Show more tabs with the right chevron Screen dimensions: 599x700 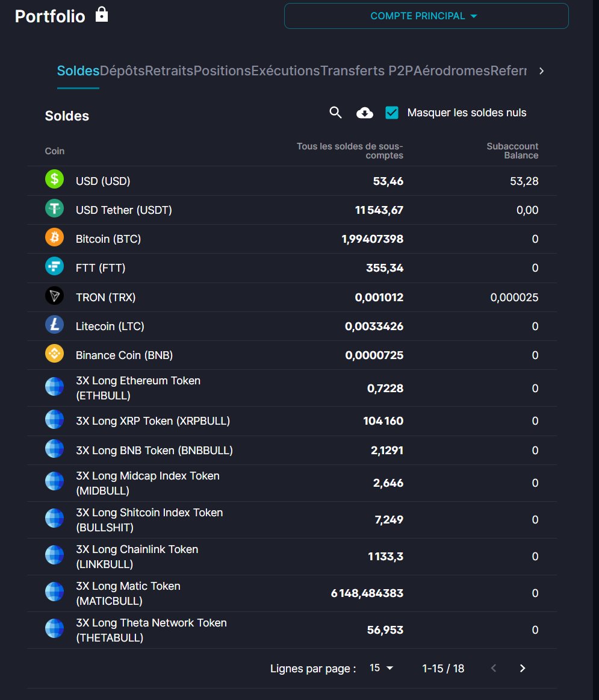tap(541, 71)
